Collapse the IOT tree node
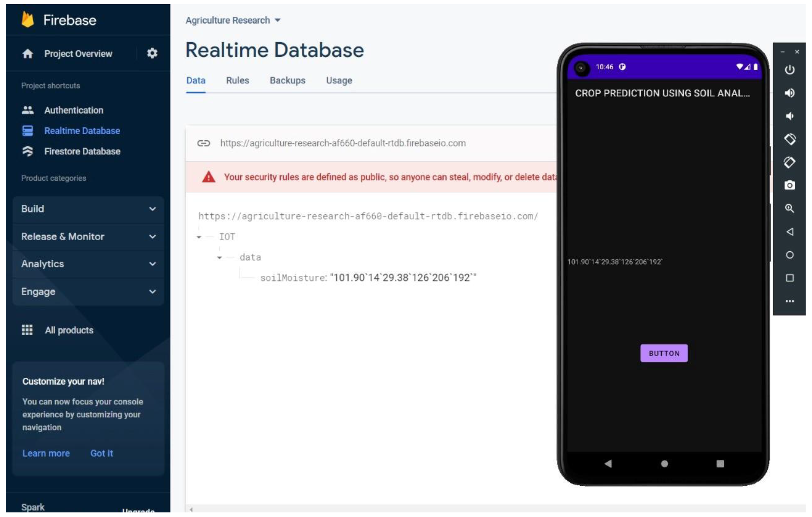The width and height of the screenshot is (812, 517). coord(199,237)
